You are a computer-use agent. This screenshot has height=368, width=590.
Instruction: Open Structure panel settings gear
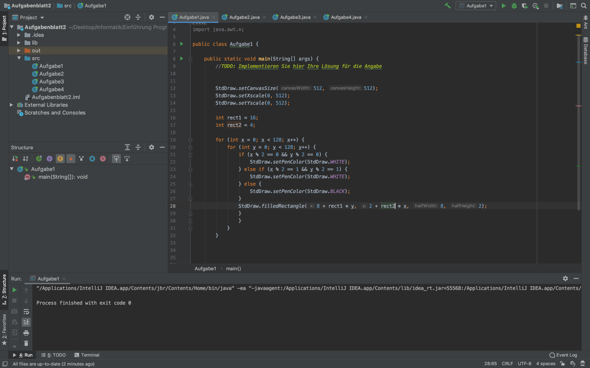pyautogui.click(x=151, y=147)
